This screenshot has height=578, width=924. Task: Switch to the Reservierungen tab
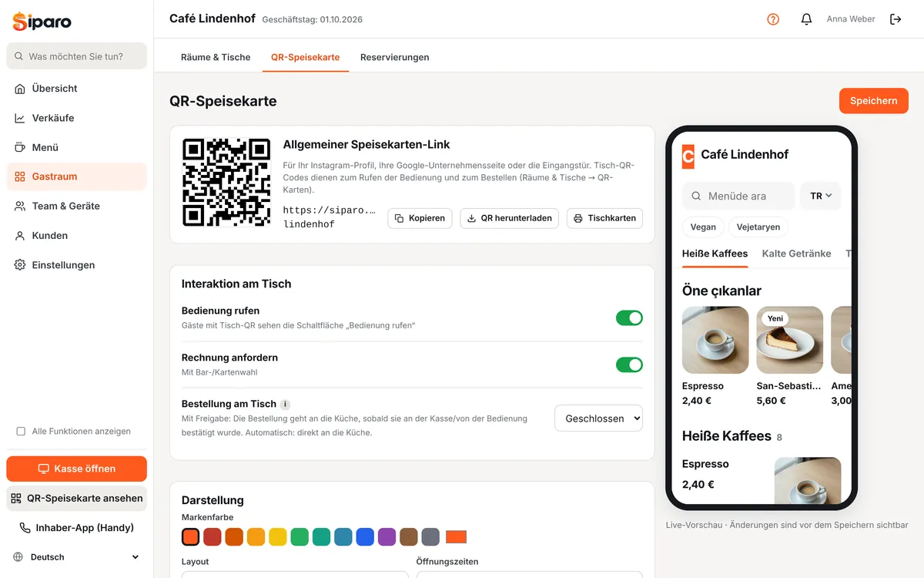click(395, 57)
